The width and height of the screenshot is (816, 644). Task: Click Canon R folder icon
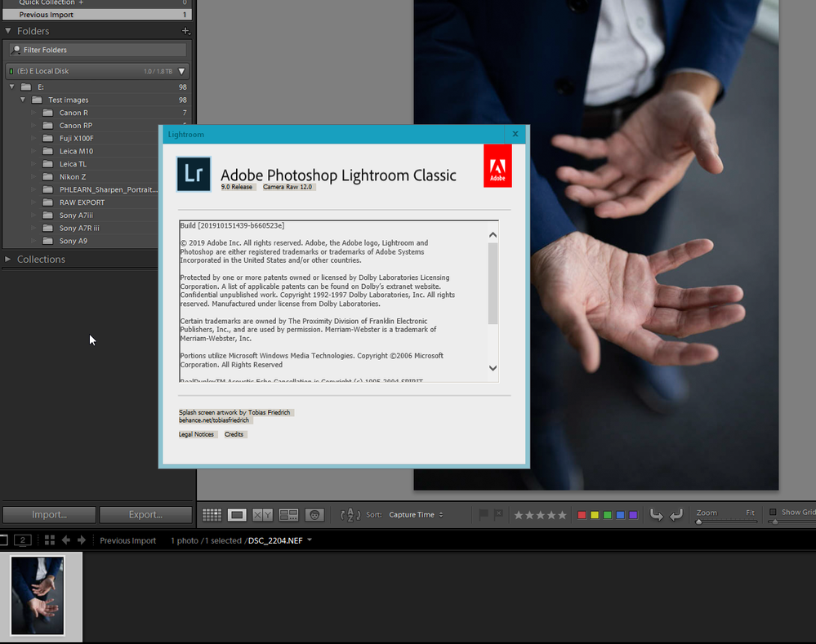tap(48, 113)
